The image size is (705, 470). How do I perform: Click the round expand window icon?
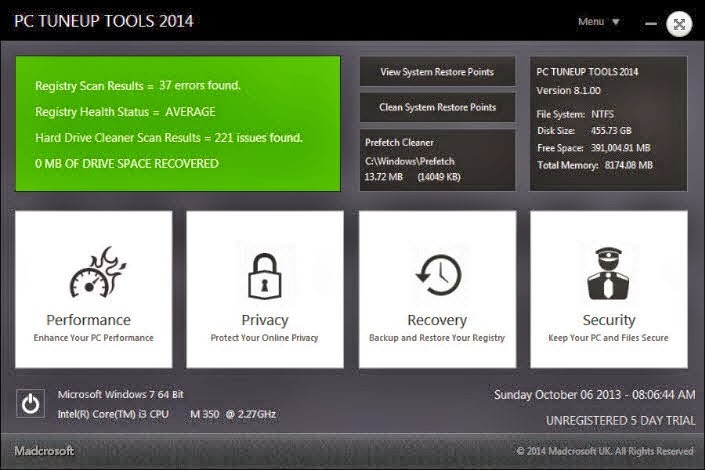click(679, 24)
